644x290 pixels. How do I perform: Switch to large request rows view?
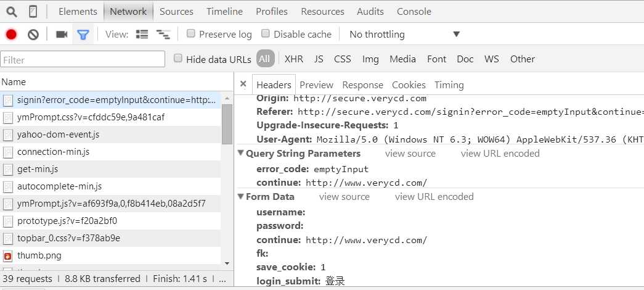coord(142,35)
